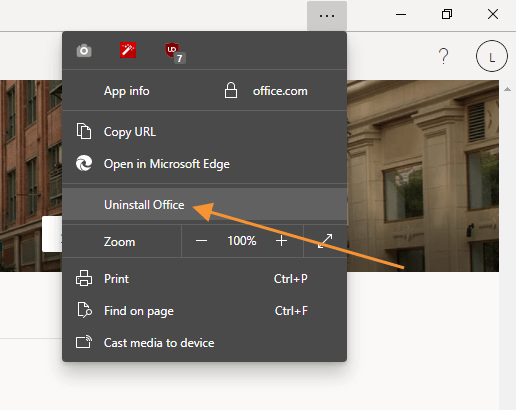Click the printer icon
The height and width of the screenshot is (410, 516).
84,278
